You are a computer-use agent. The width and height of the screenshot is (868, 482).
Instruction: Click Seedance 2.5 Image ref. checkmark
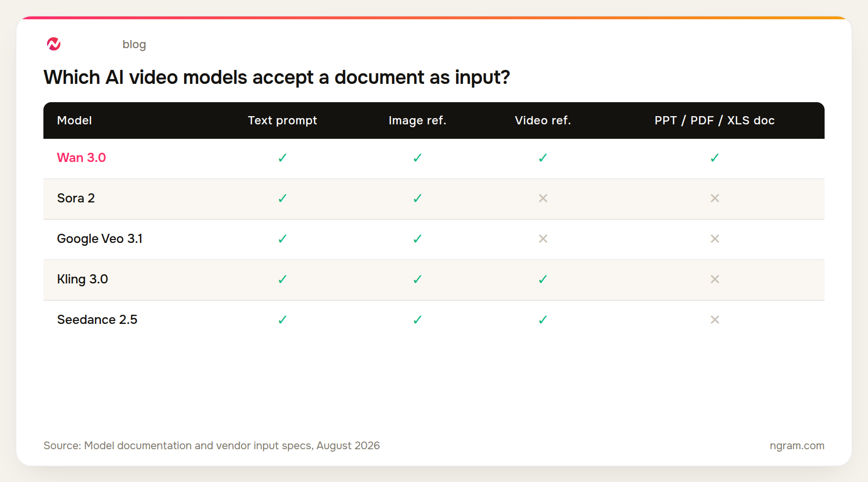pos(418,320)
